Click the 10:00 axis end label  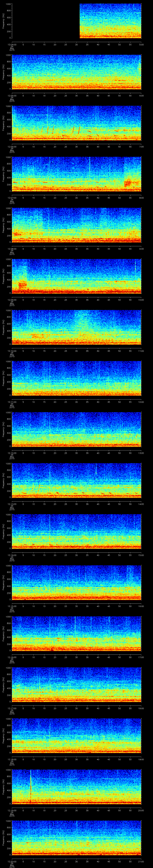click(x=141, y=300)
